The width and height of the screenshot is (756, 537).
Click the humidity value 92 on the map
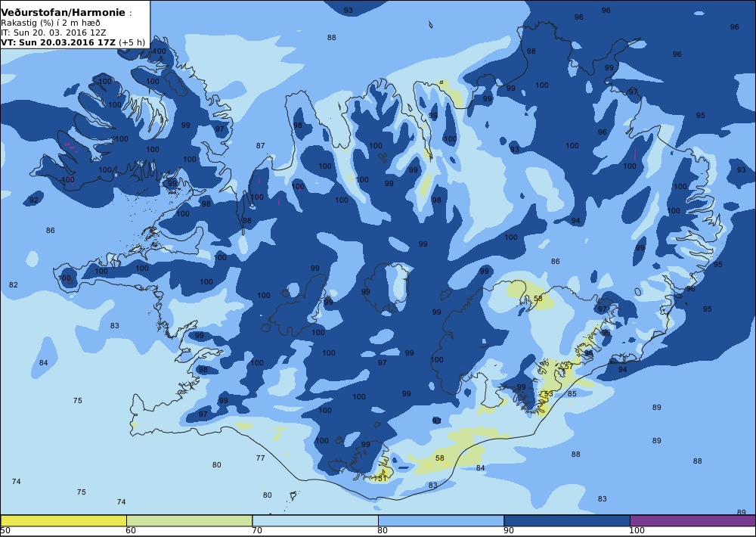(34, 200)
